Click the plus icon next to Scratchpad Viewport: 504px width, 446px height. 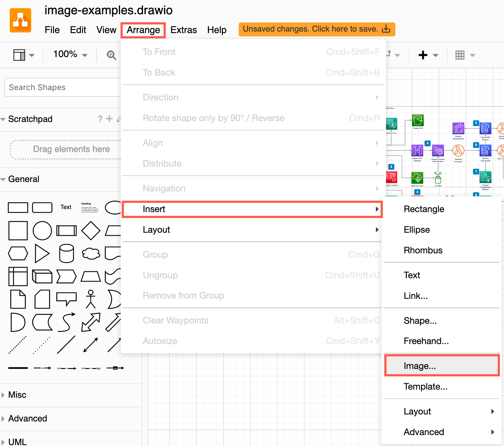(x=109, y=119)
